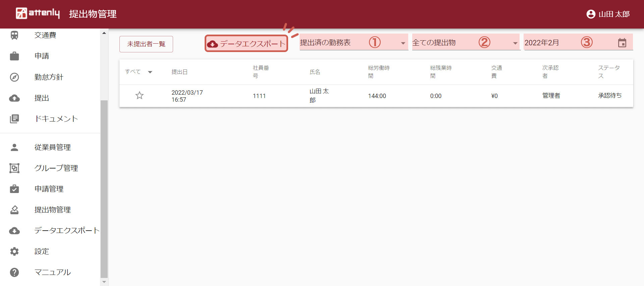
Task: Click the document icon for ドキュメント
Action: pos(14,119)
